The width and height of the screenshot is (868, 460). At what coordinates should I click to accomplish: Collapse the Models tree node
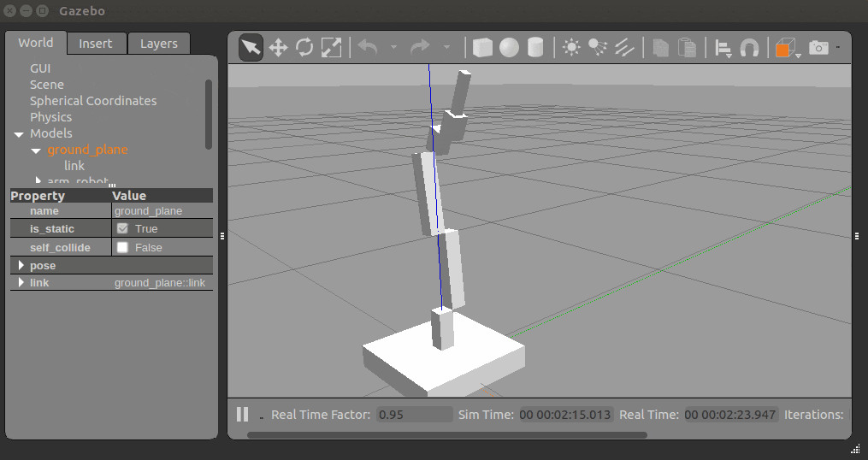(19, 134)
